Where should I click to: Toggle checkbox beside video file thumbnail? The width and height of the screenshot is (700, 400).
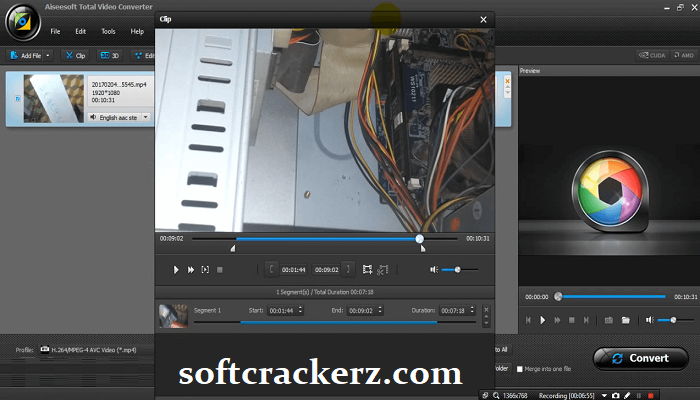pos(17,98)
